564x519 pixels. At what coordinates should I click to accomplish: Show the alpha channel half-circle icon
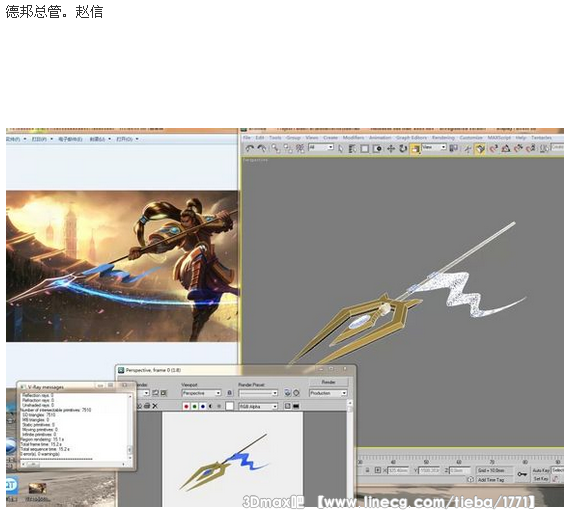click(211, 406)
